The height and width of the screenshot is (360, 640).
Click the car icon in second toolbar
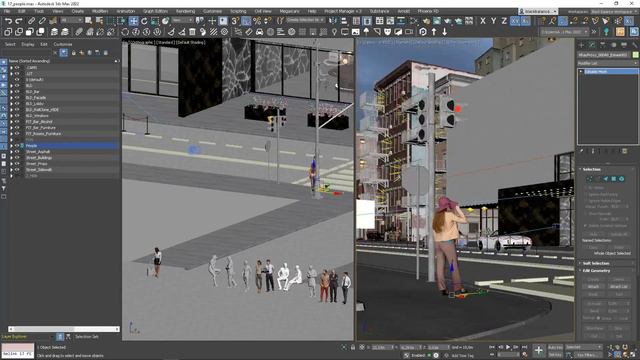[x=260, y=31]
